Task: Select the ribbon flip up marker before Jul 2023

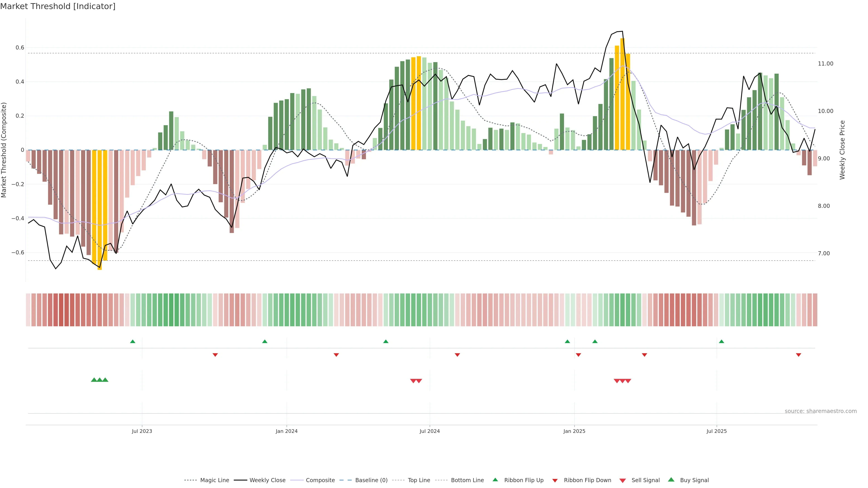Action: (x=133, y=342)
